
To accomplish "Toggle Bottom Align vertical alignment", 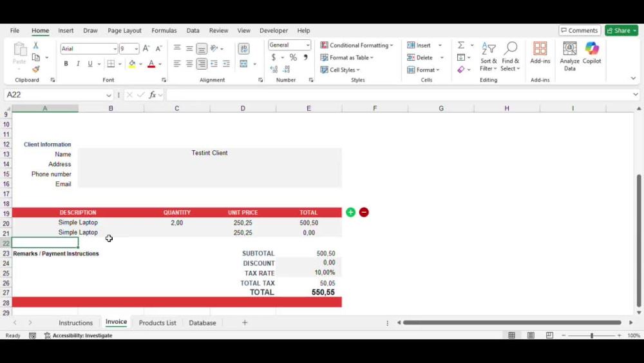I will coord(202,48).
